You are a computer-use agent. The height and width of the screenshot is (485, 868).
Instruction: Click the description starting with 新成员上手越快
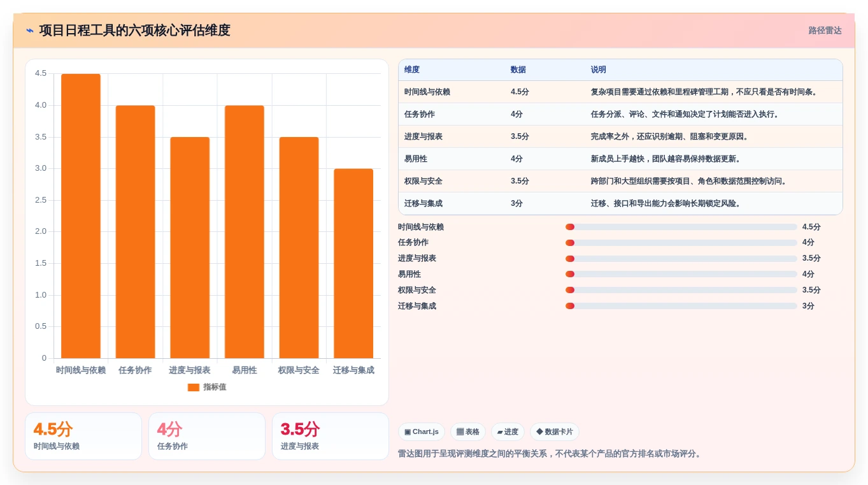coord(665,159)
